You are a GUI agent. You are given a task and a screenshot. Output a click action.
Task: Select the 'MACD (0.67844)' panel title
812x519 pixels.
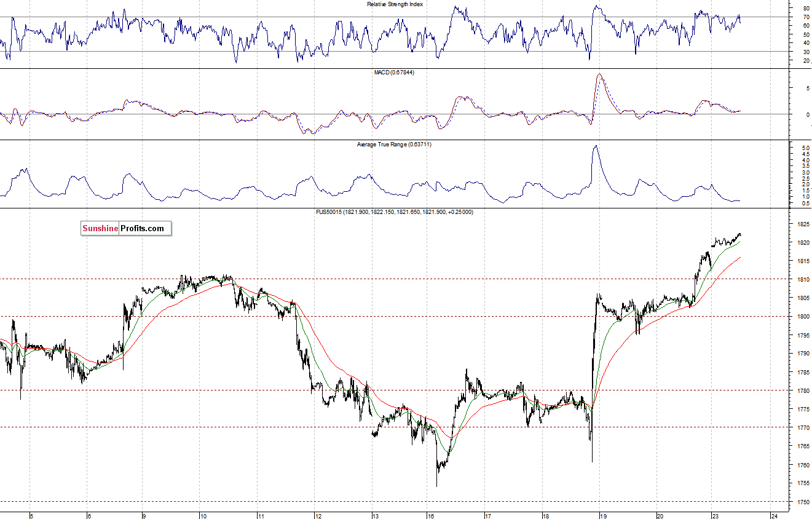tap(395, 73)
